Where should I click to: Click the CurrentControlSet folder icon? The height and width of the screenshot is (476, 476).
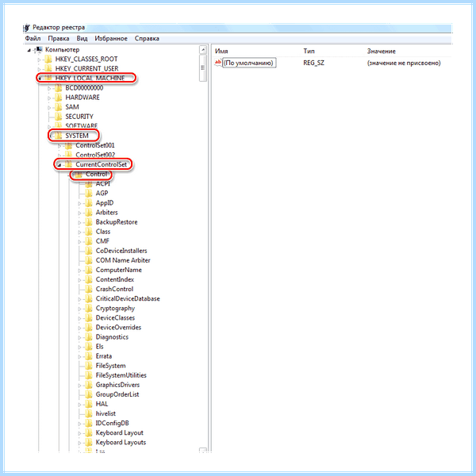pyautogui.click(x=68, y=164)
